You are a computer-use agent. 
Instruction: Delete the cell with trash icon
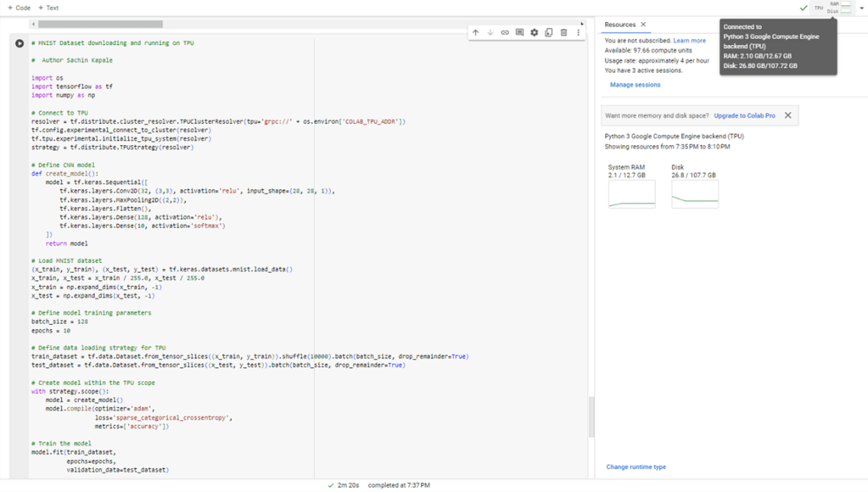pos(563,33)
